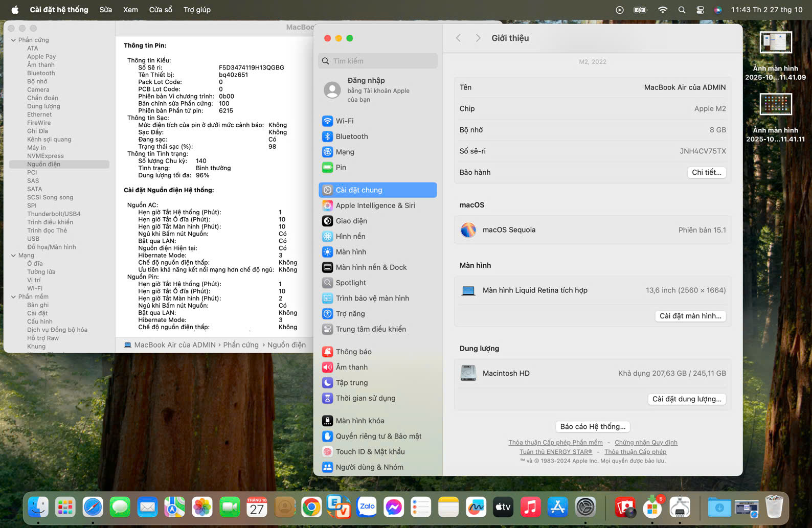Collapse the Phần mềm tree section
The image size is (812, 528).
pyautogui.click(x=13, y=297)
